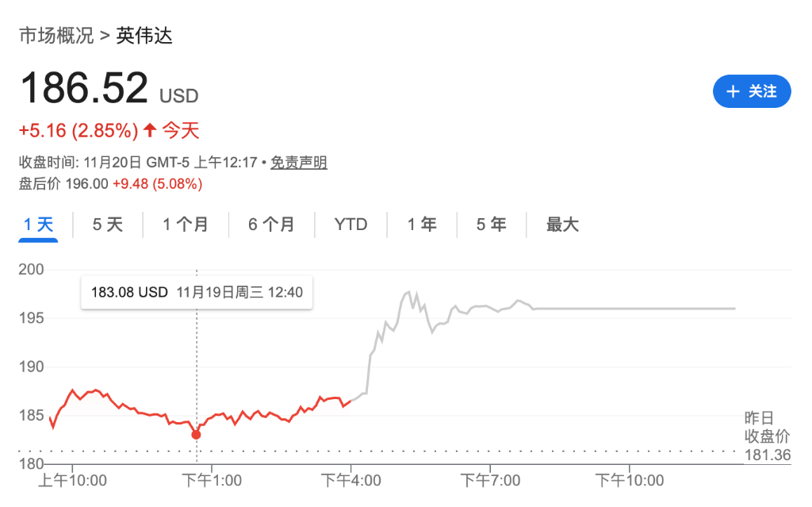Screen dimensions: 812x507
Task: Click the 下午4:00 time axis label
Action: click(350, 480)
